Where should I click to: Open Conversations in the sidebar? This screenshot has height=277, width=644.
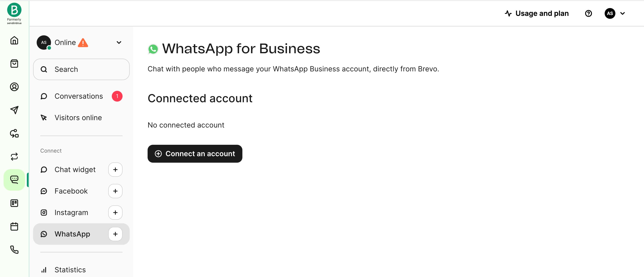[x=78, y=96]
